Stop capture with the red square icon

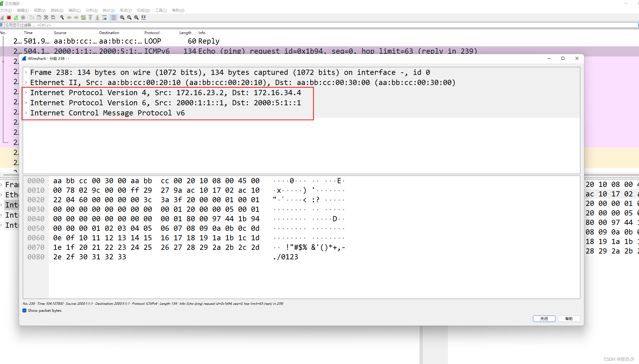click(9, 17)
